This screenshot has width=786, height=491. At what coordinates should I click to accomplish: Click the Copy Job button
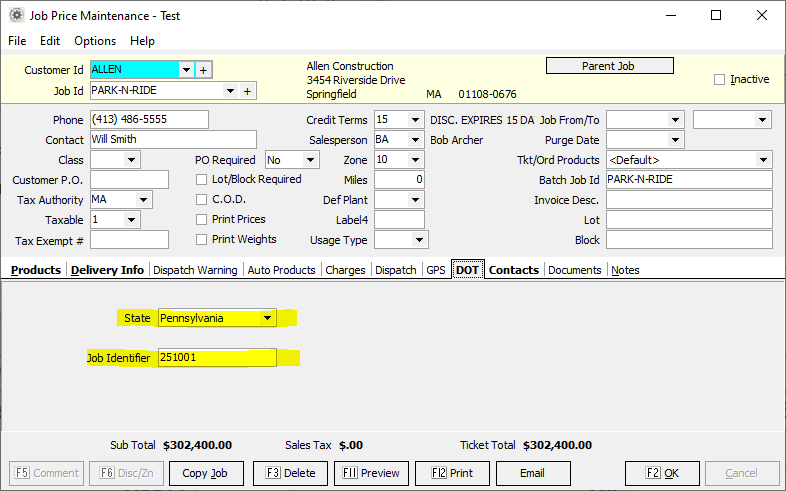click(205, 473)
